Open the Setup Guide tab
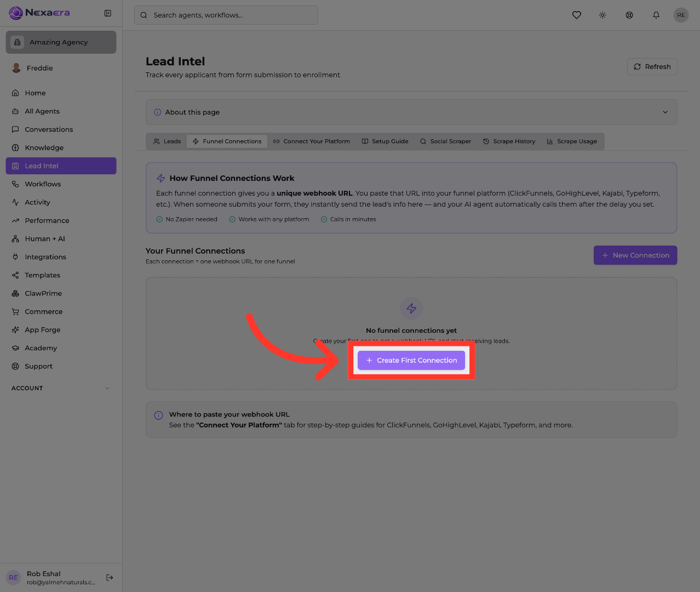This screenshot has width=700, height=592. tap(385, 141)
